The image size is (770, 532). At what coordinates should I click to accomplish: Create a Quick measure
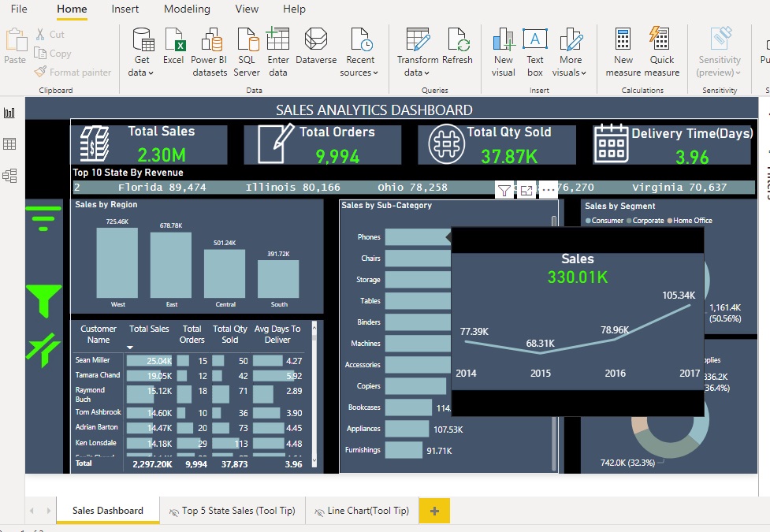coord(661,53)
